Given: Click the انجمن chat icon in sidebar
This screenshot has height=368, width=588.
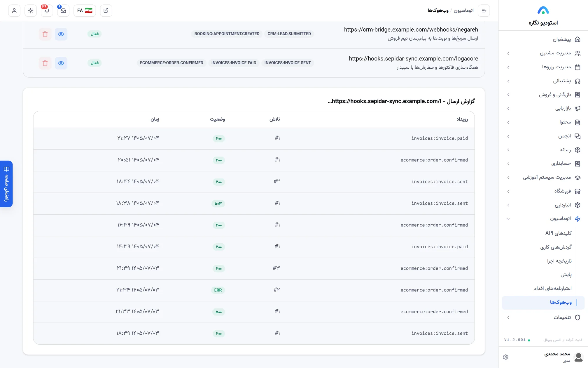Looking at the screenshot, I should 577,136.
